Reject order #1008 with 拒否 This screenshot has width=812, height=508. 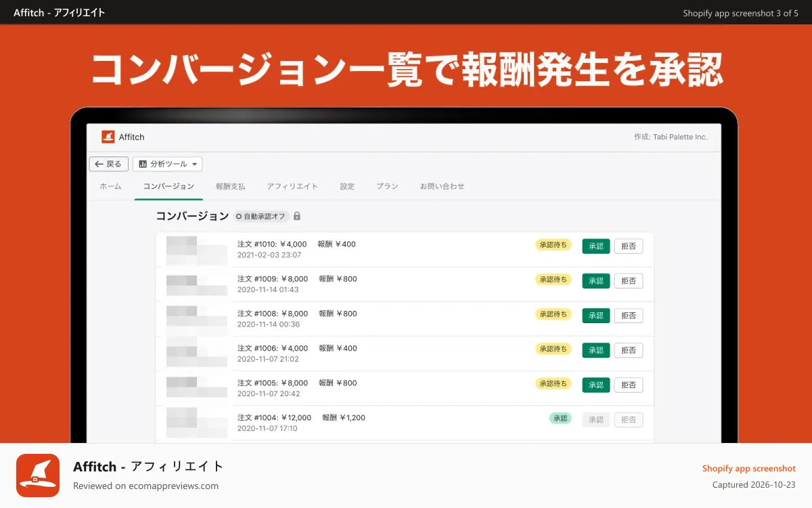click(629, 315)
